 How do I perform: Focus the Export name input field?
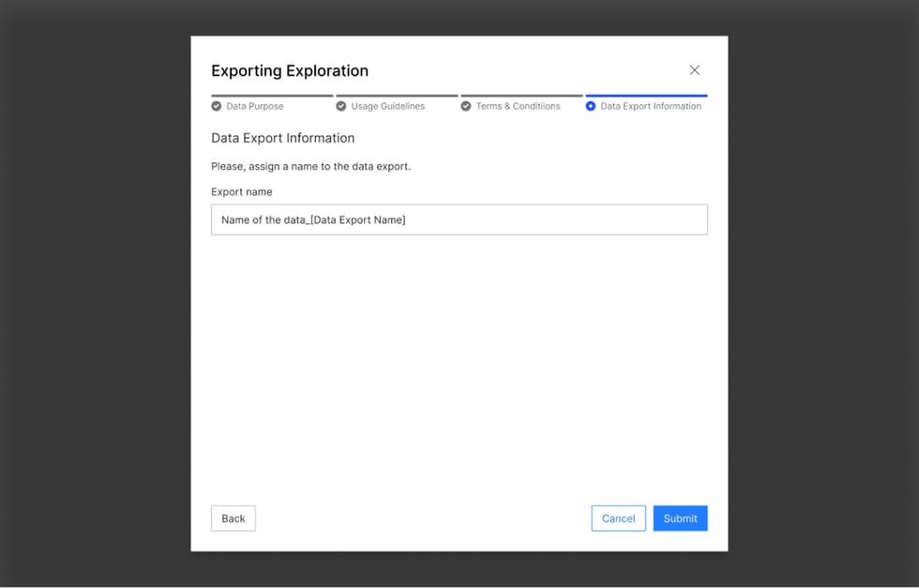[x=459, y=219]
